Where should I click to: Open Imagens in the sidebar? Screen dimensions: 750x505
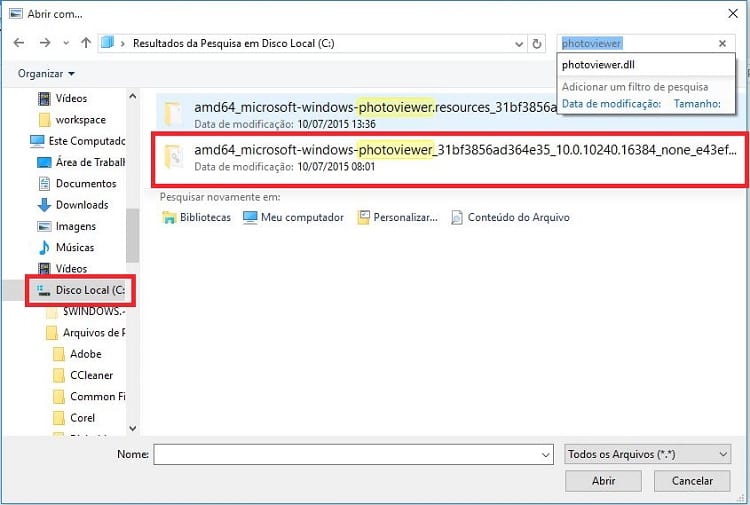coord(66,226)
